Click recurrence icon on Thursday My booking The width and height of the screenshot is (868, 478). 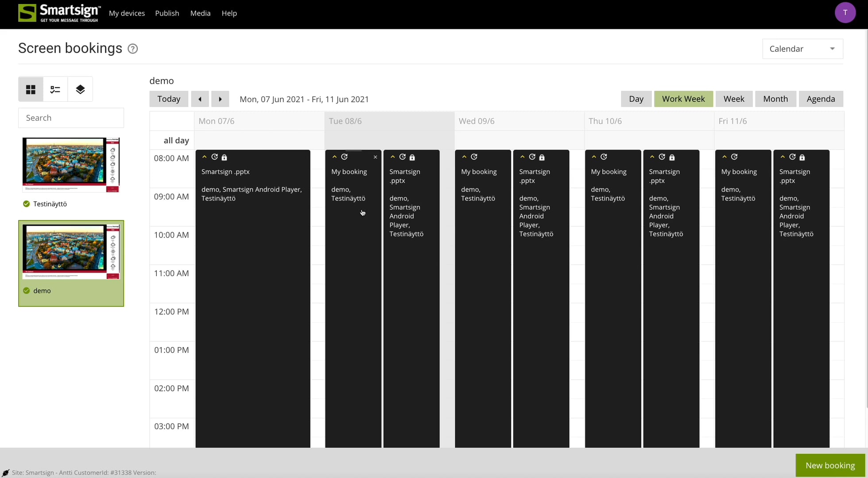(604, 157)
